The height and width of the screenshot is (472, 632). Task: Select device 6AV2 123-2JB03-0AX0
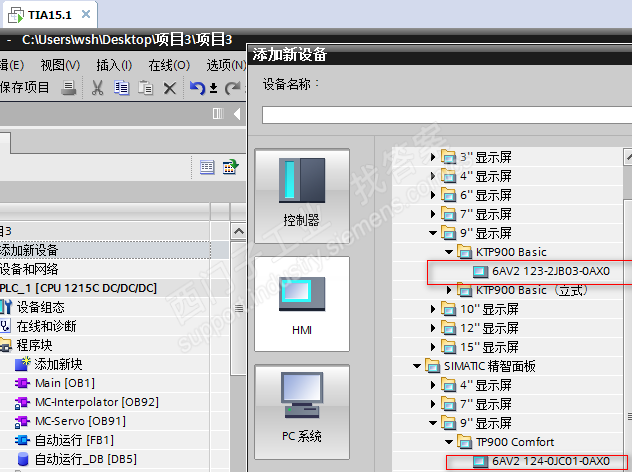point(551,271)
